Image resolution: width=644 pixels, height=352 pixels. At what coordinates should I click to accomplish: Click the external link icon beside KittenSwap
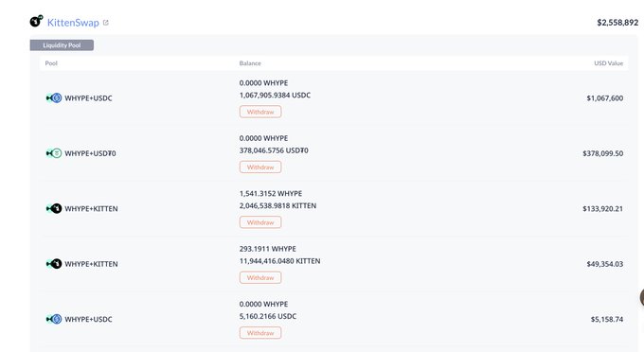pos(105,23)
